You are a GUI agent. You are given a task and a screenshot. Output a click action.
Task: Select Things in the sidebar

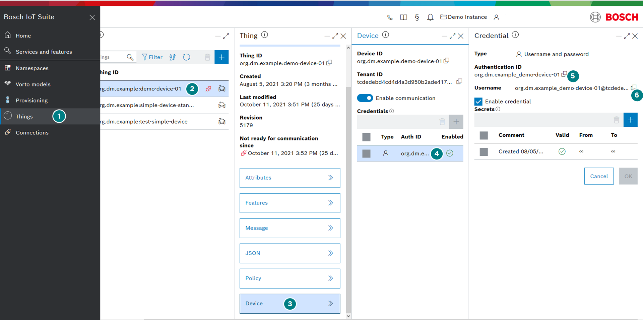pos(50,116)
